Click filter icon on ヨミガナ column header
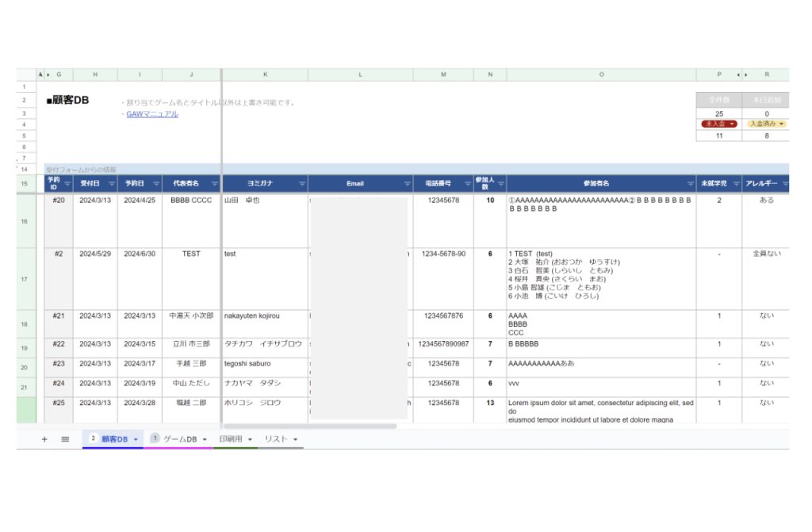Screen dimensions: 812x532 point(302,184)
